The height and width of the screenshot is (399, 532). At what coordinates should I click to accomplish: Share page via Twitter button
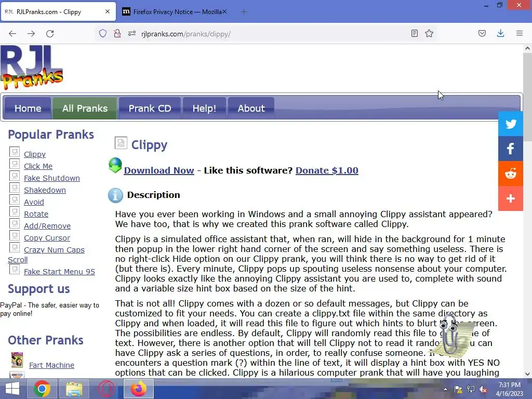coord(511,124)
